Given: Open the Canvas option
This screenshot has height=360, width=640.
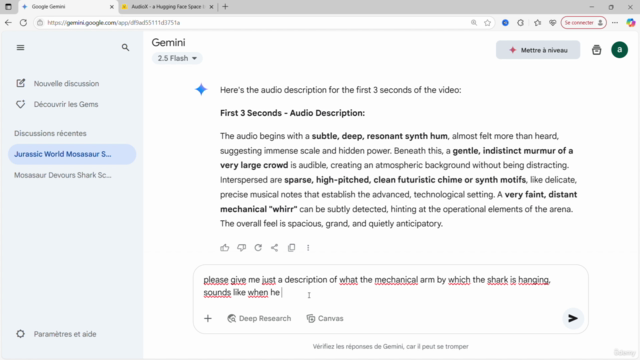Looking at the screenshot, I should coord(325,318).
